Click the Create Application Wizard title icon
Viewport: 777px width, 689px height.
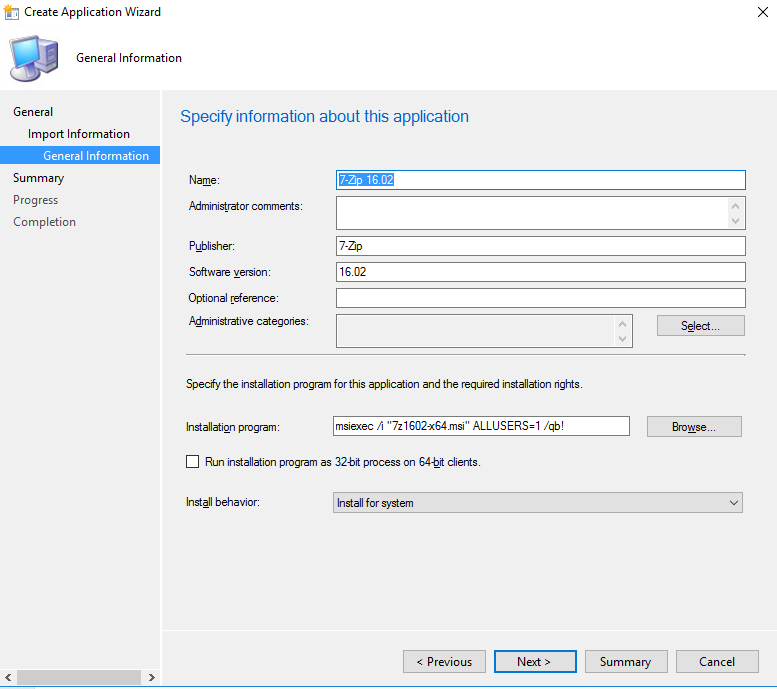click(11, 12)
